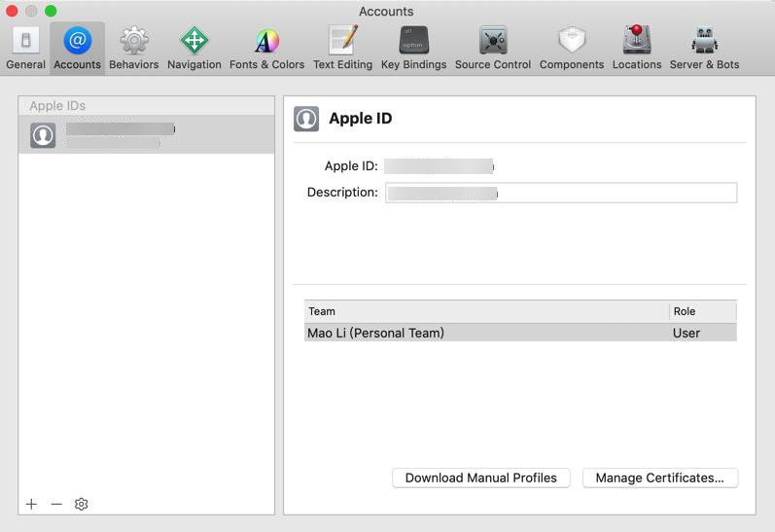Open Manage Certificates dialog

660,478
